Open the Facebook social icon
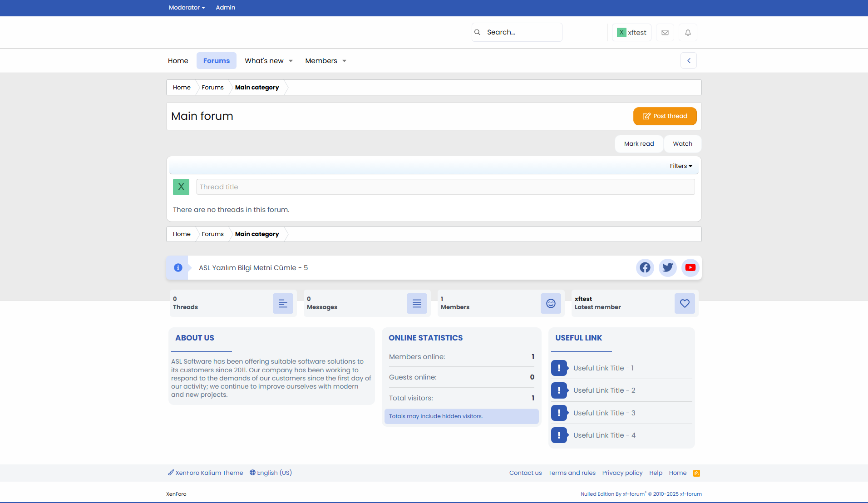Viewport: 868px width, 503px height. tap(645, 268)
